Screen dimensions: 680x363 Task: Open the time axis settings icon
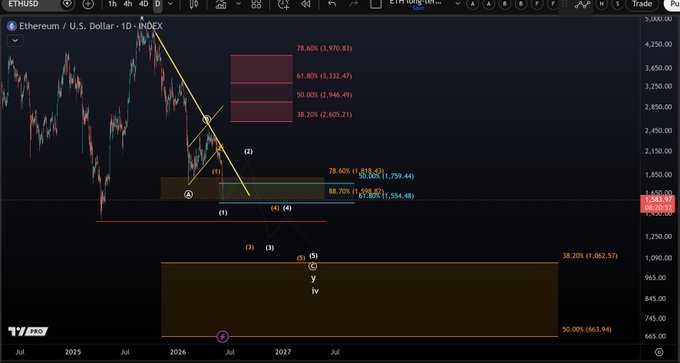(x=659, y=352)
